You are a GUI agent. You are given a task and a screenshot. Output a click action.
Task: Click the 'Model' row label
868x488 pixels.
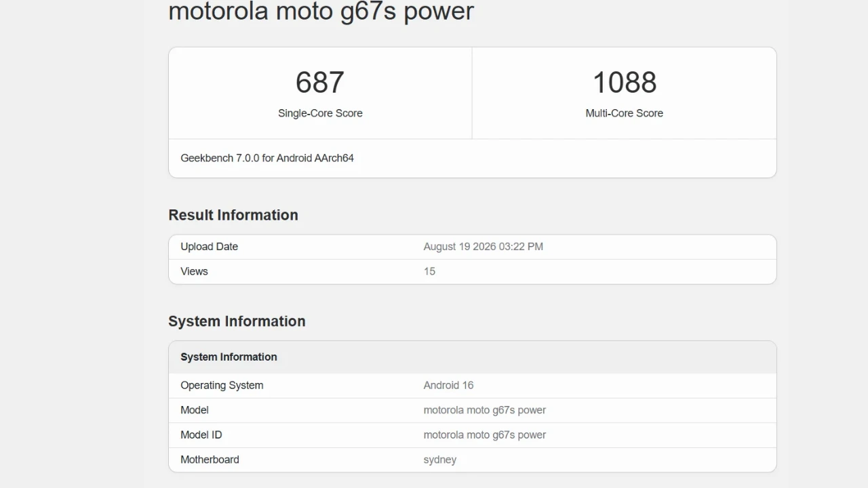coord(195,410)
